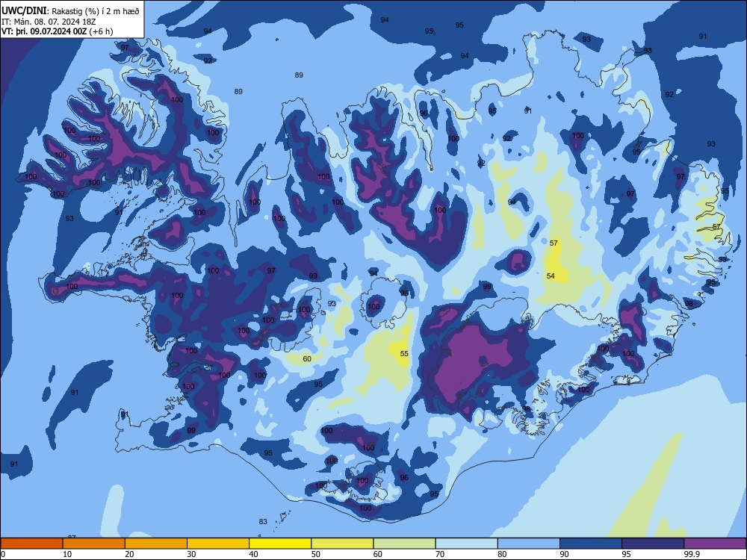The height and width of the screenshot is (560, 747).
Task: Click the purple legend swatch above 99.9
Action: pyautogui.click(x=715, y=544)
